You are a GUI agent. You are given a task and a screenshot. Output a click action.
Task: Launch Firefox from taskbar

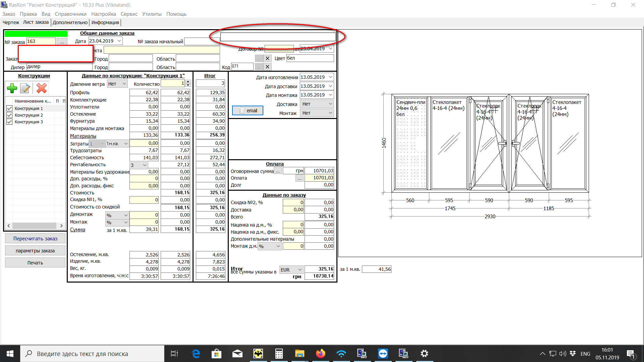[x=321, y=354]
